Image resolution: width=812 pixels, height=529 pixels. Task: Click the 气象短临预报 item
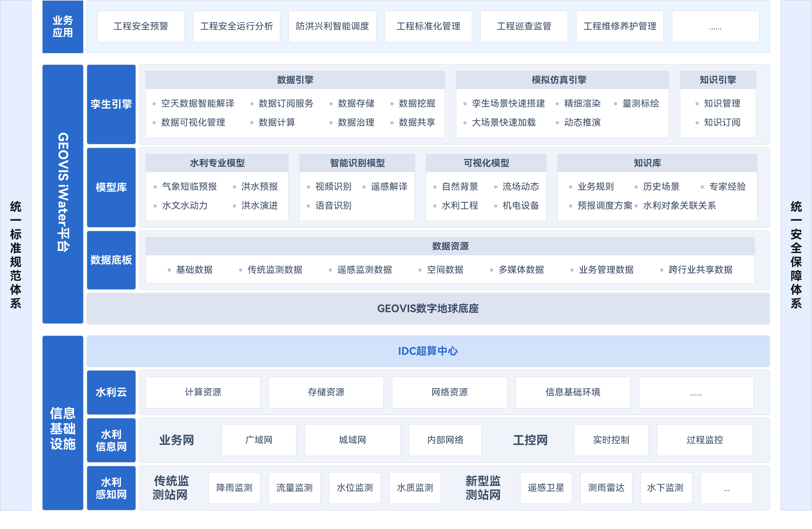(189, 187)
